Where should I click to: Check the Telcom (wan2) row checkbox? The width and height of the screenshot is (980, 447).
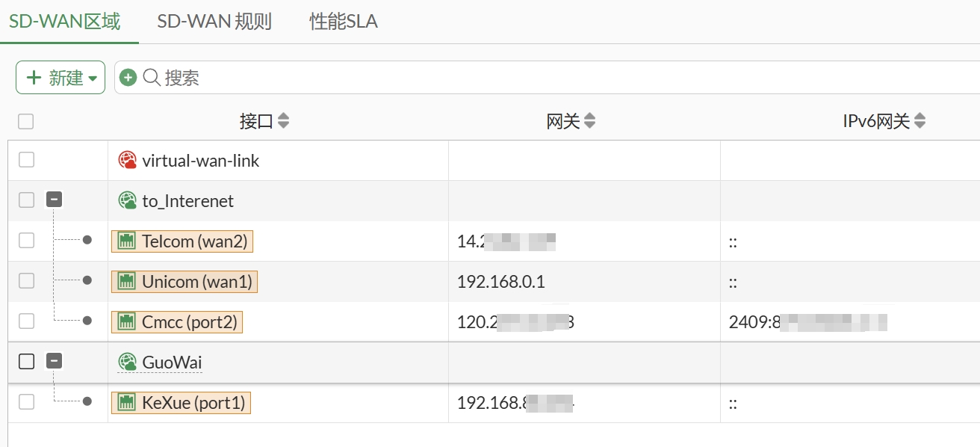[26, 240]
